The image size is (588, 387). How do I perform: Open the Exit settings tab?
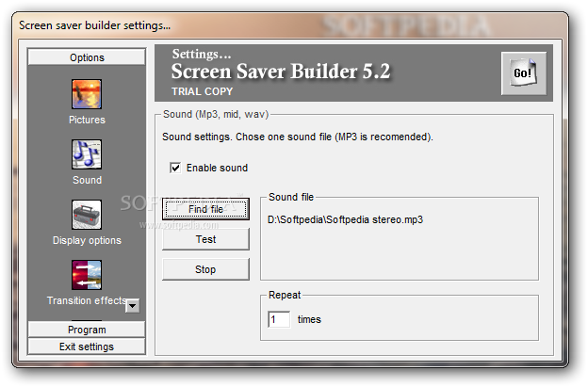coord(87,347)
